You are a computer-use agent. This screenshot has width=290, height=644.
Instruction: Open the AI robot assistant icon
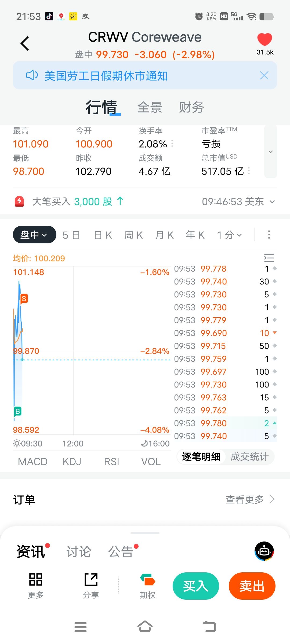coord(264,551)
